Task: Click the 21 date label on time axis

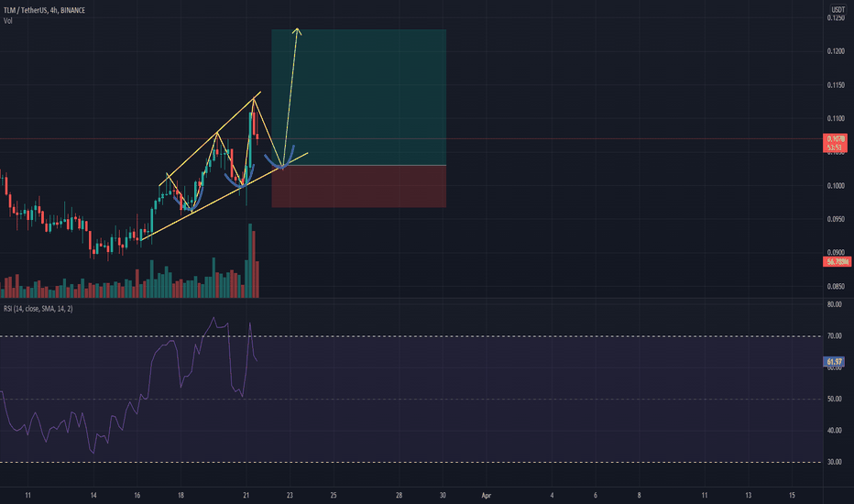Action: [246, 495]
